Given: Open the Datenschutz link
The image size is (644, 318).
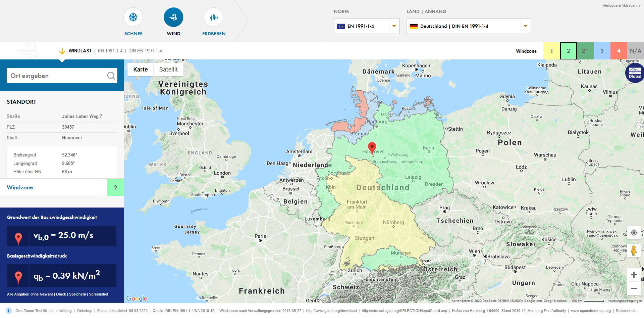Looking at the screenshot, I should pos(625,311).
